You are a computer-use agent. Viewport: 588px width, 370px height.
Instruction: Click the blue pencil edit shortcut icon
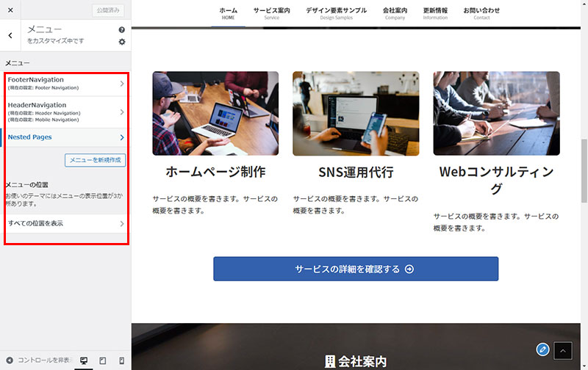click(x=543, y=349)
